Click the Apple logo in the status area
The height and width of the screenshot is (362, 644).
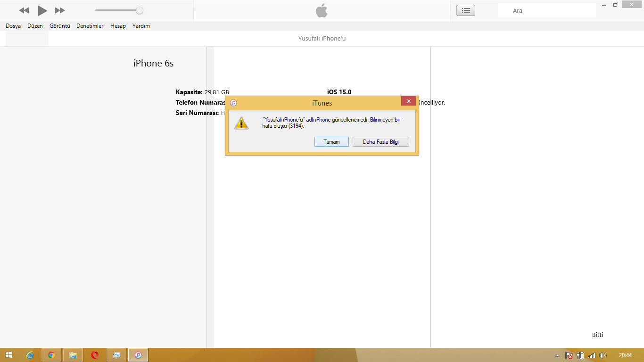[322, 10]
